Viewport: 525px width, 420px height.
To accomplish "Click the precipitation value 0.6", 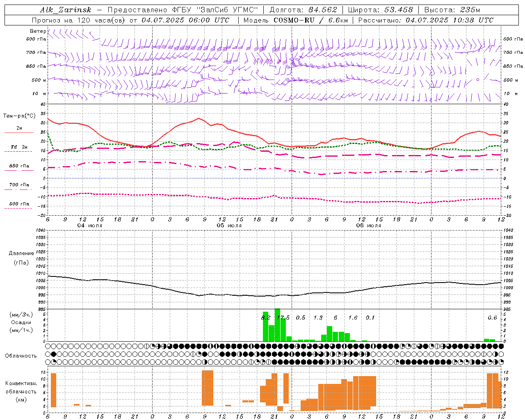I will click(492, 318).
